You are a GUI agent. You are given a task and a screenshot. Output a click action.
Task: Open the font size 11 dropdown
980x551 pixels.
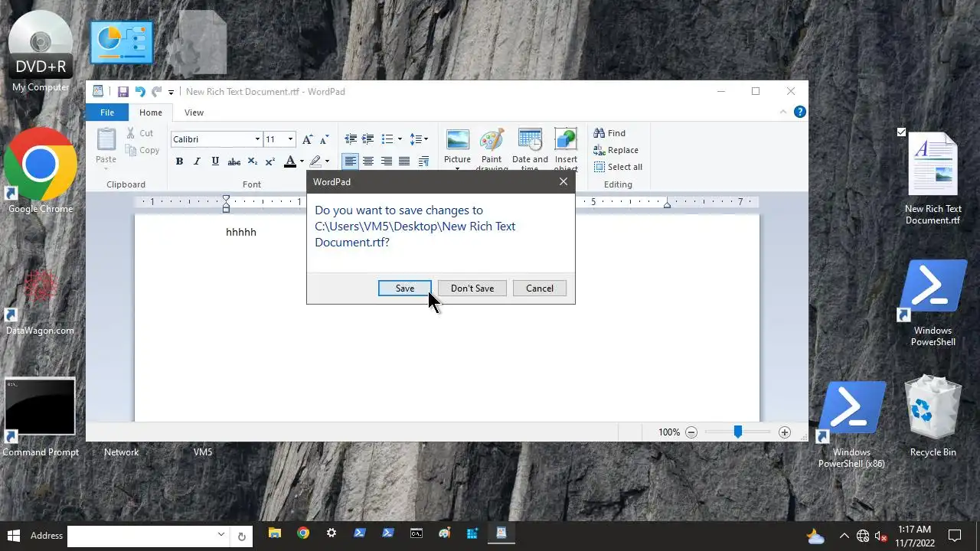290,139
